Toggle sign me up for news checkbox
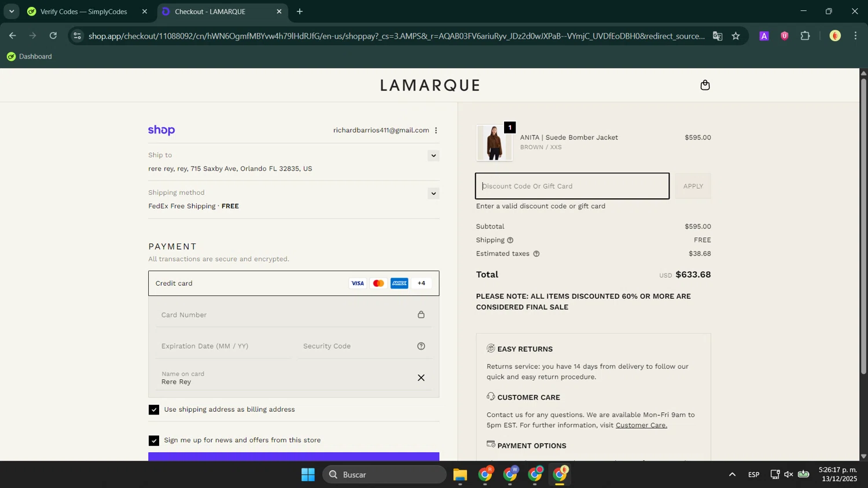 154,441
